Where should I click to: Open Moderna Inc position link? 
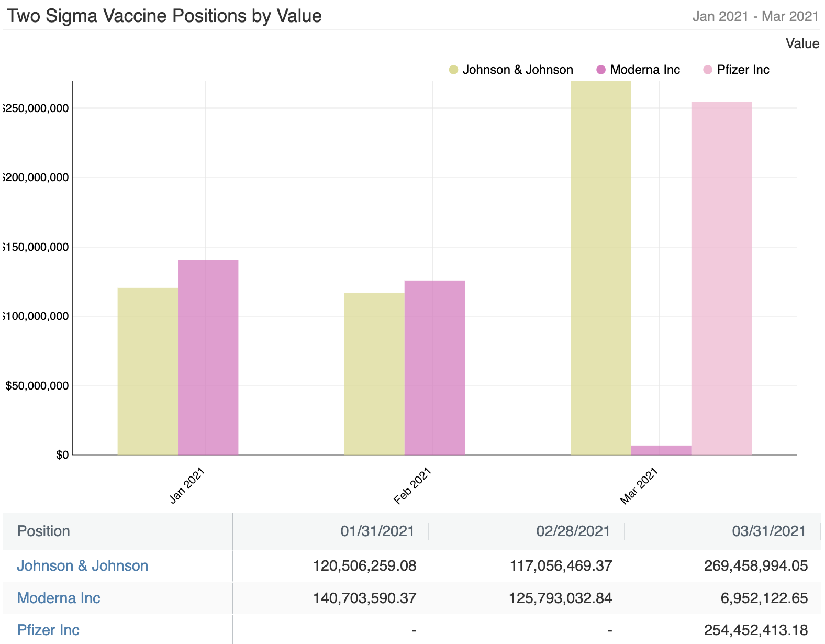(x=59, y=598)
